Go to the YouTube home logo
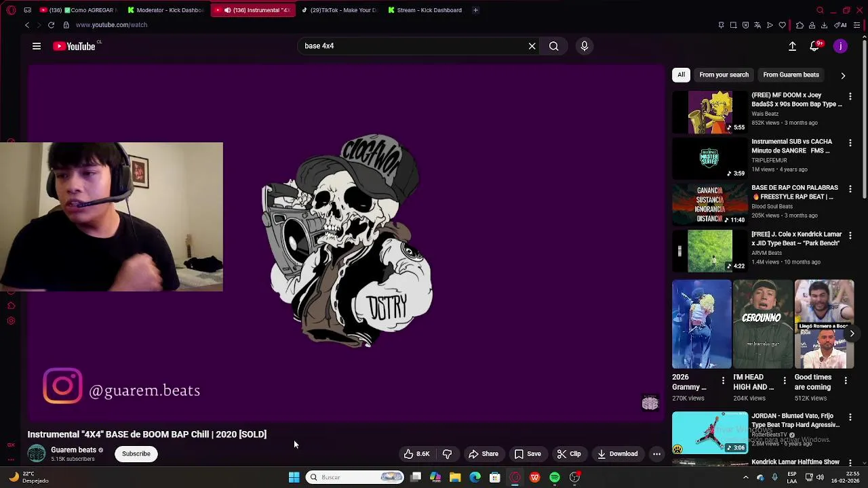Screen dimensions: 868x488 (x=74, y=46)
